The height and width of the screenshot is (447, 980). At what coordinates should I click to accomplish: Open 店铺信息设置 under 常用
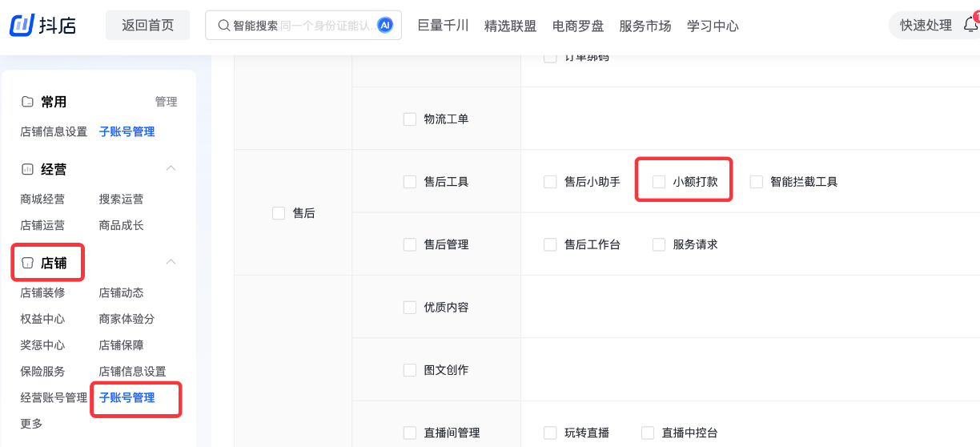coord(54,132)
